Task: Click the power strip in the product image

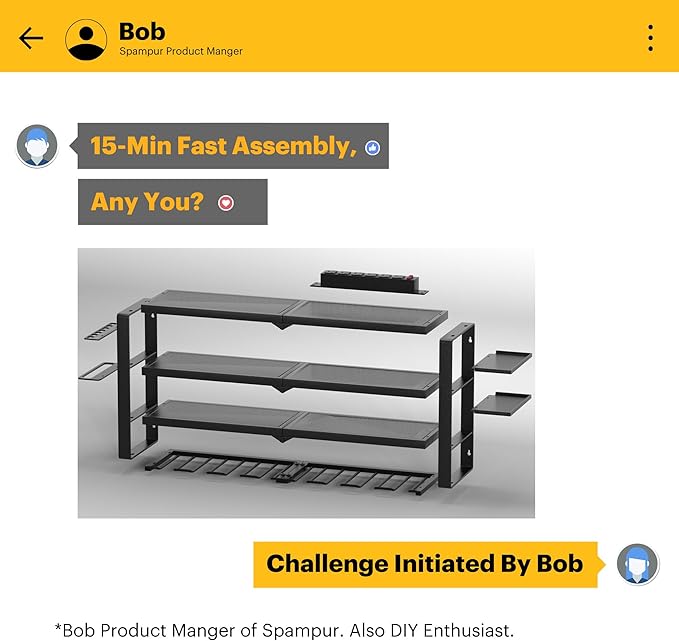Action: (x=370, y=282)
